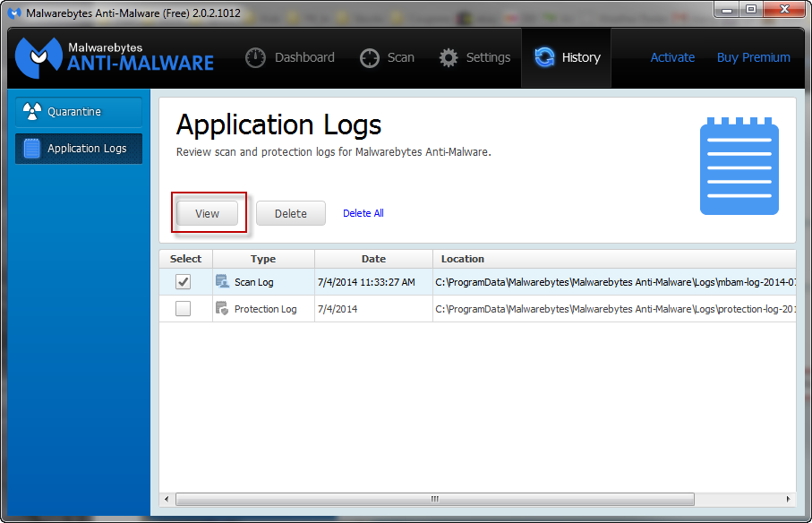Select the History tab
812x523 pixels.
(x=566, y=57)
